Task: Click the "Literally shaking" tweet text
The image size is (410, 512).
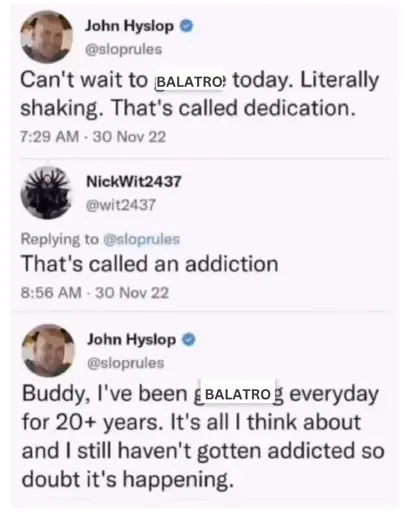Action: click(x=200, y=94)
